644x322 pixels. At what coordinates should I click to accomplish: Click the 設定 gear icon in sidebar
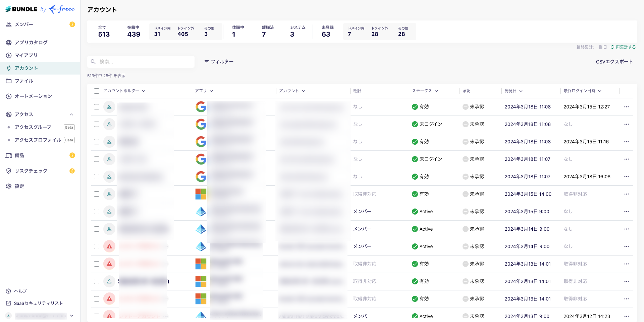coord(9,186)
